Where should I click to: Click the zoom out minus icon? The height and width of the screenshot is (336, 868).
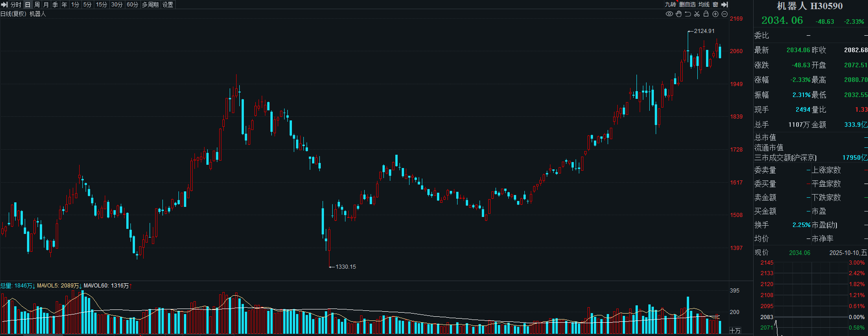pyautogui.click(x=724, y=14)
